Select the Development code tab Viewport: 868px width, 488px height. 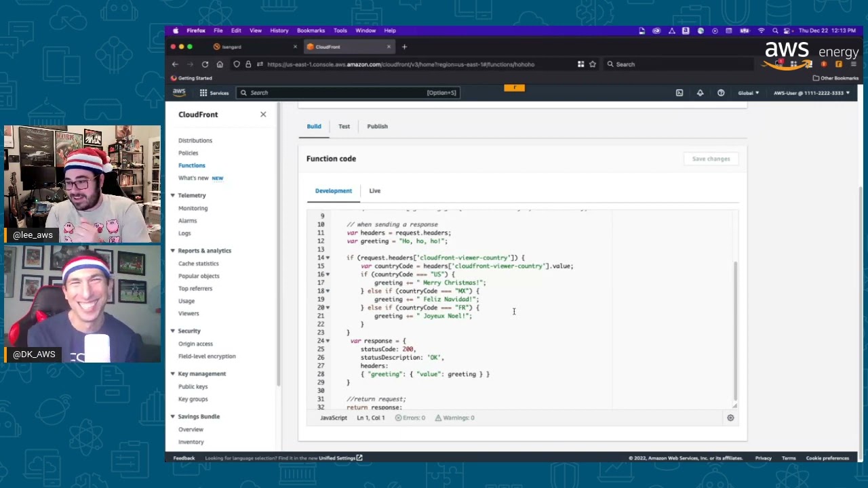tap(334, 191)
